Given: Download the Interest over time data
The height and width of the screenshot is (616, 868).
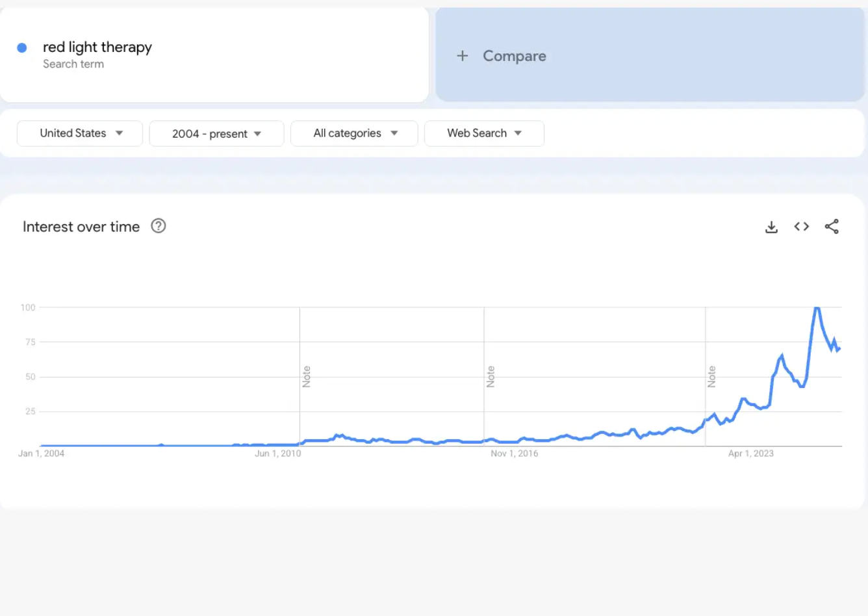Looking at the screenshot, I should [771, 227].
